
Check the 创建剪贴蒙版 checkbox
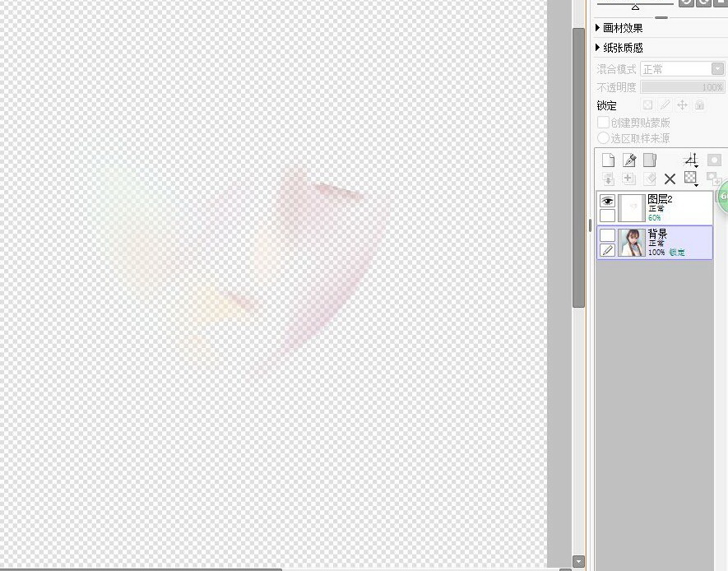tap(603, 122)
